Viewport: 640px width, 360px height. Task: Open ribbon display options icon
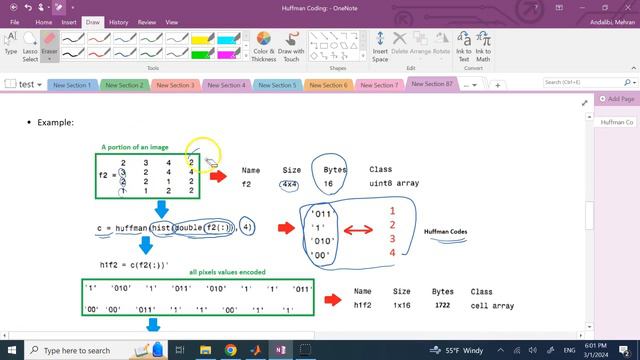[559, 7]
